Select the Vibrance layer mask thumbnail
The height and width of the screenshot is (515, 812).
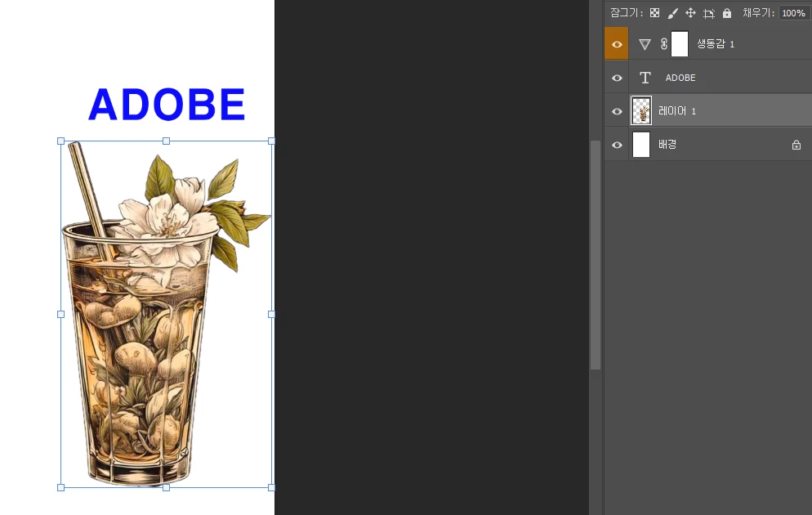680,44
